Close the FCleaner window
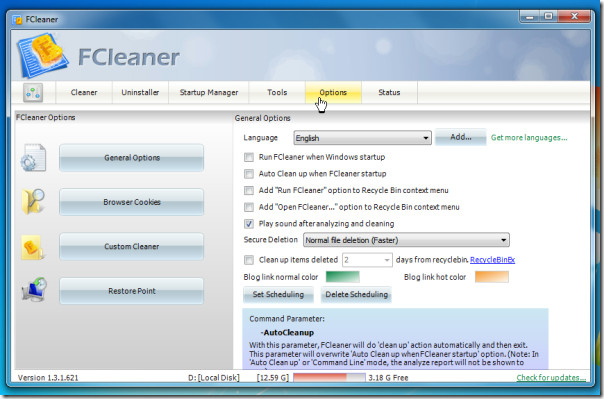Viewport: 604px width, 399px height. coord(574,17)
